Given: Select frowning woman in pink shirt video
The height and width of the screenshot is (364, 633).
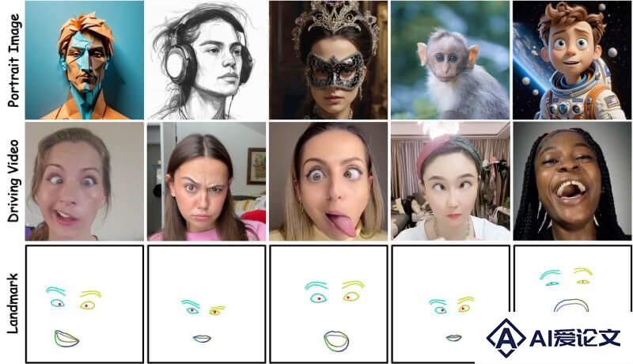Looking at the screenshot, I should [207, 181].
